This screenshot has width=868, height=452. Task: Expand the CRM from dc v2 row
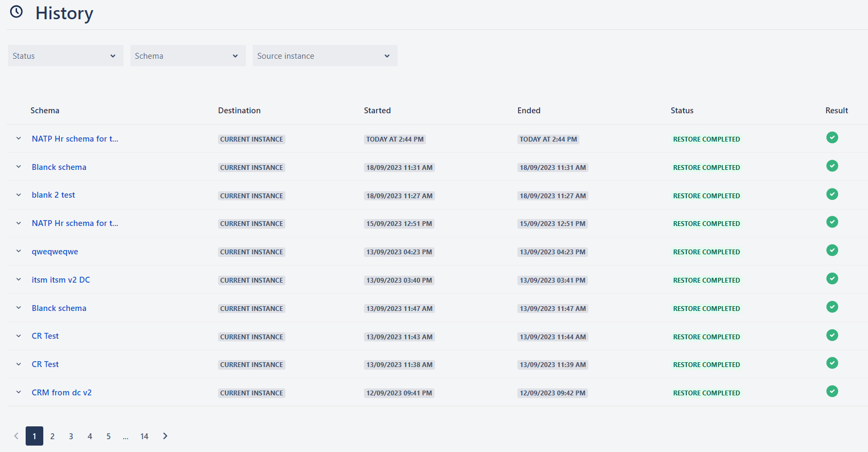pos(19,392)
